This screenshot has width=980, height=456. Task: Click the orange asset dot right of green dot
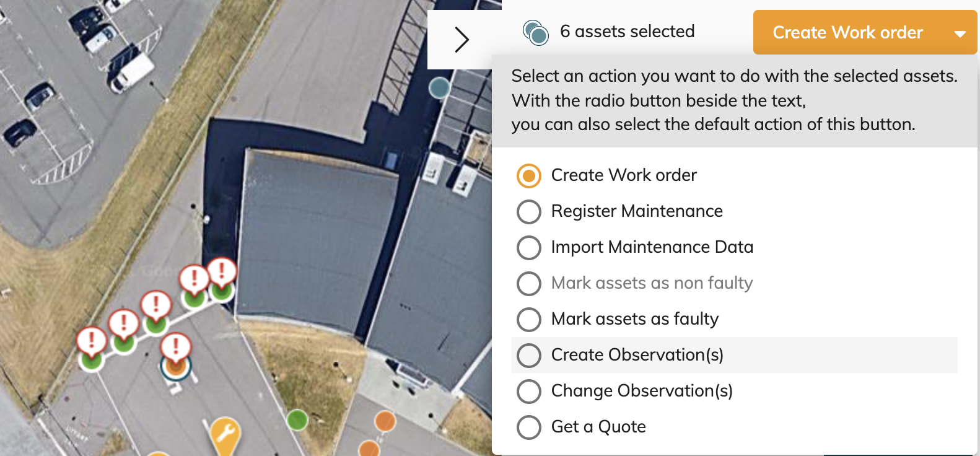[385, 421]
